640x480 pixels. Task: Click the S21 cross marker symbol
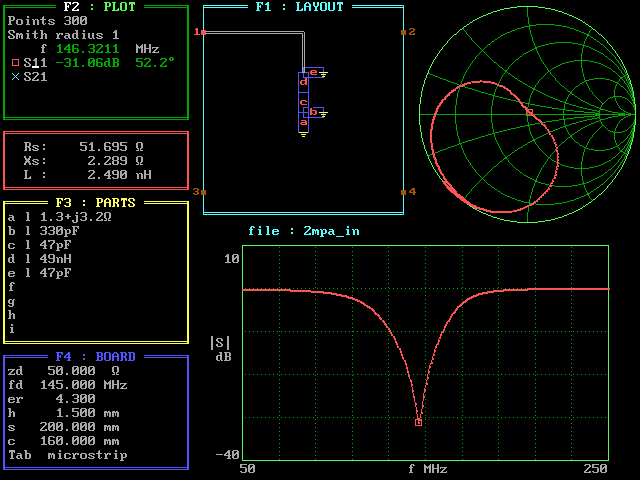(x=15, y=76)
